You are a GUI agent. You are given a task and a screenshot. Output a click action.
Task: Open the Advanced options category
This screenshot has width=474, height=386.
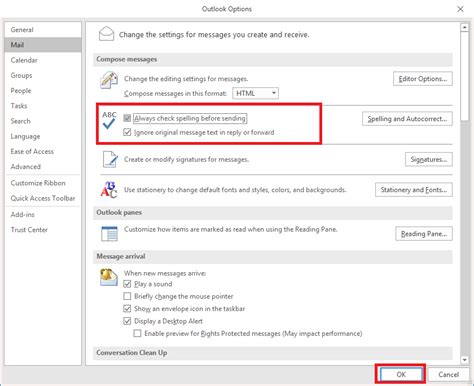tap(43, 167)
